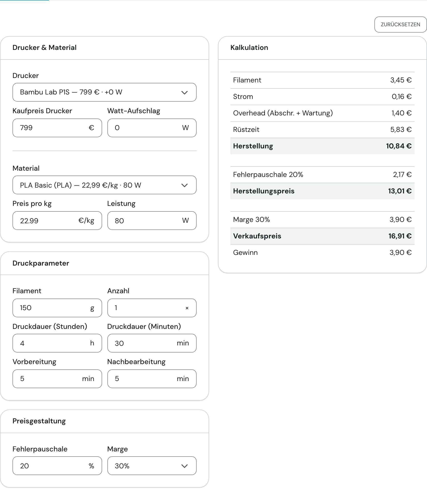Click the Herstellungspreis value 13,01 €

pos(400,191)
